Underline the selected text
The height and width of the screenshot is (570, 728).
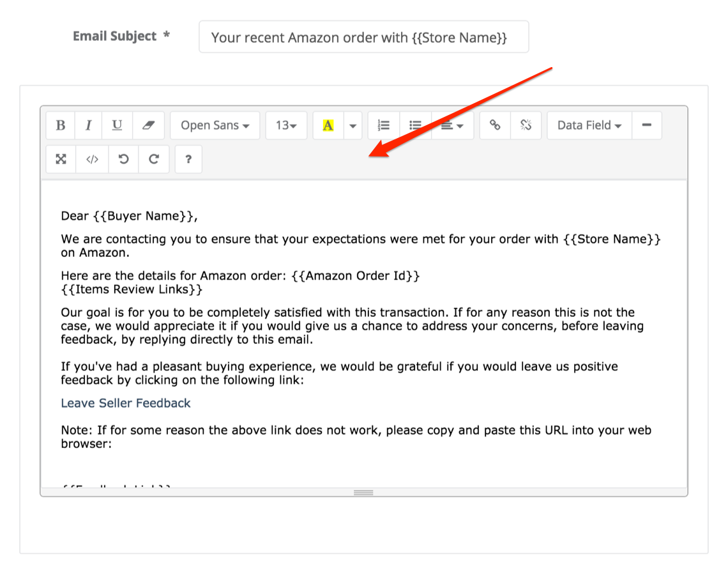point(117,125)
